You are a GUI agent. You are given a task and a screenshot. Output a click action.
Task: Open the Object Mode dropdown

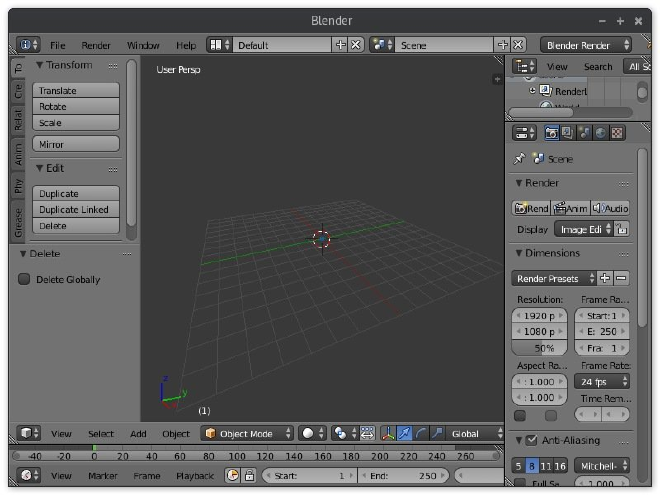tap(247, 433)
